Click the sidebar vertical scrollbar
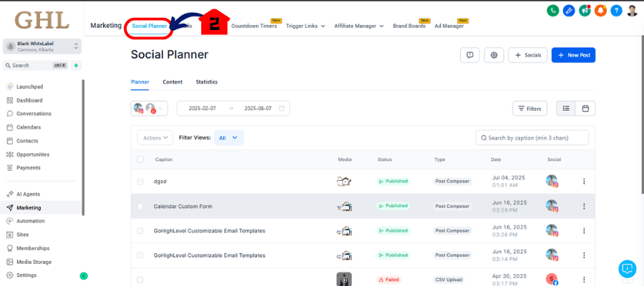The width and height of the screenshot is (644, 286). tap(84, 148)
